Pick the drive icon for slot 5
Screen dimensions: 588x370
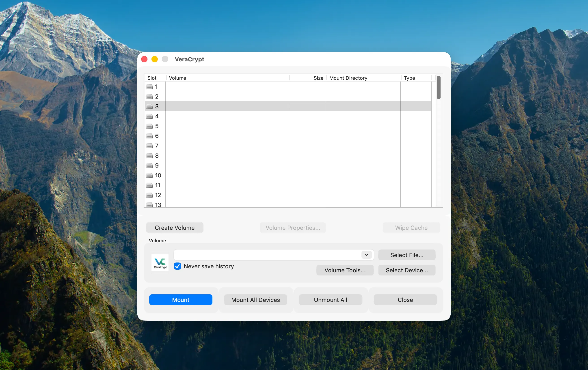[x=149, y=126]
